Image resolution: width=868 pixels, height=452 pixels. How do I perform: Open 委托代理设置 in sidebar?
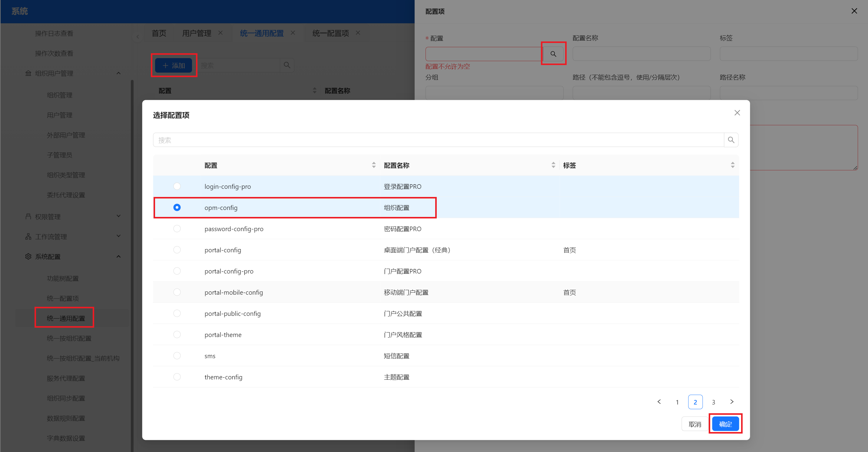coord(66,195)
